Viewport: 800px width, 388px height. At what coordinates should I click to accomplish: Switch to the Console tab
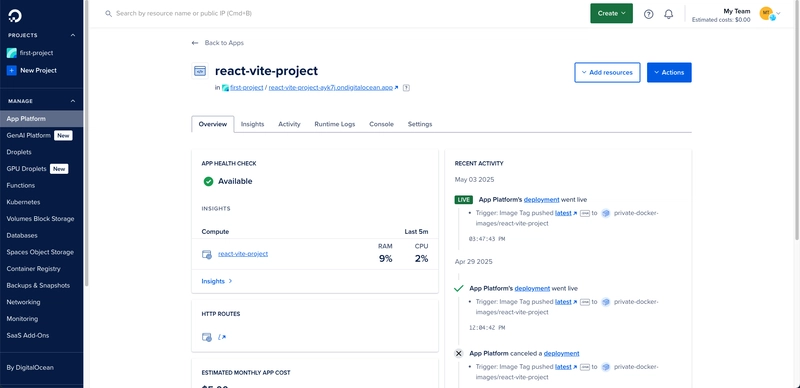[x=381, y=124]
